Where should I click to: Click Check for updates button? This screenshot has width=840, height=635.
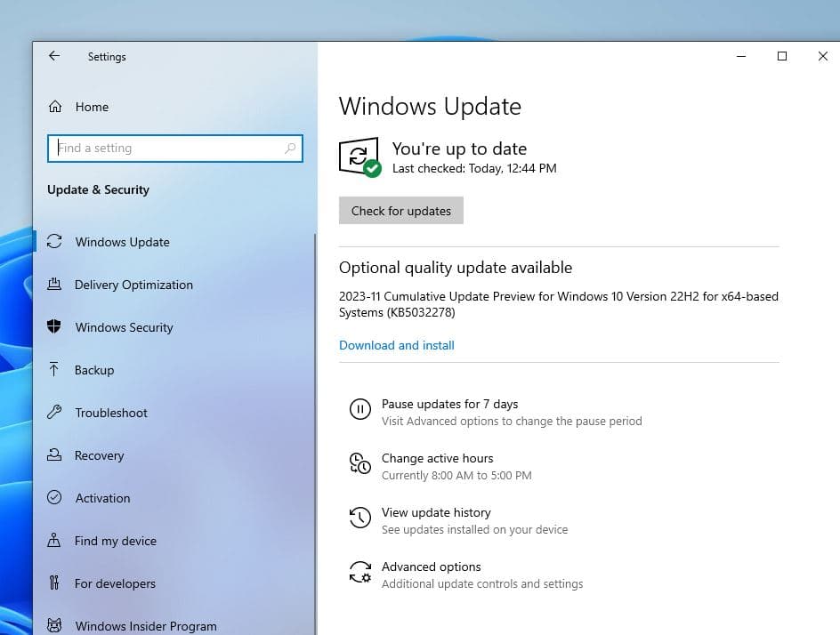click(400, 211)
